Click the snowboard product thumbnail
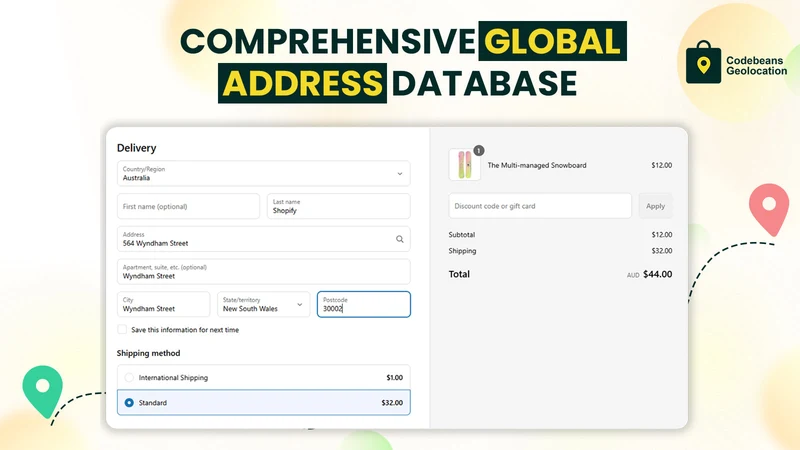800x450 pixels. [464, 165]
